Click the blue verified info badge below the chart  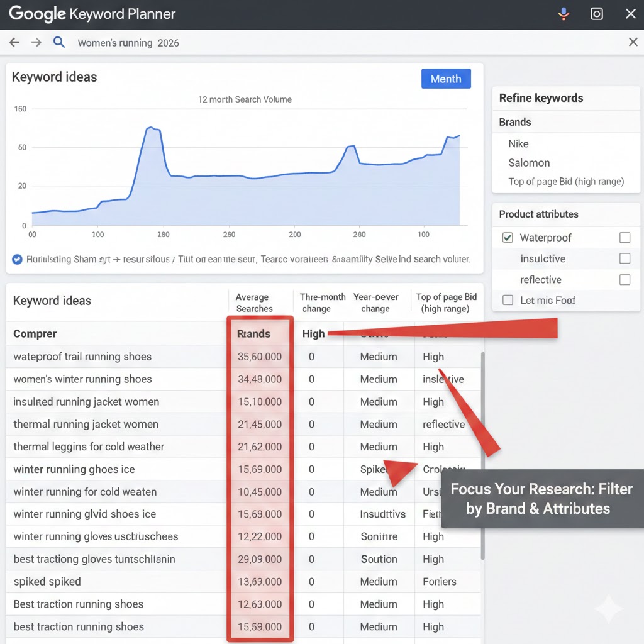click(x=16, y=259)
